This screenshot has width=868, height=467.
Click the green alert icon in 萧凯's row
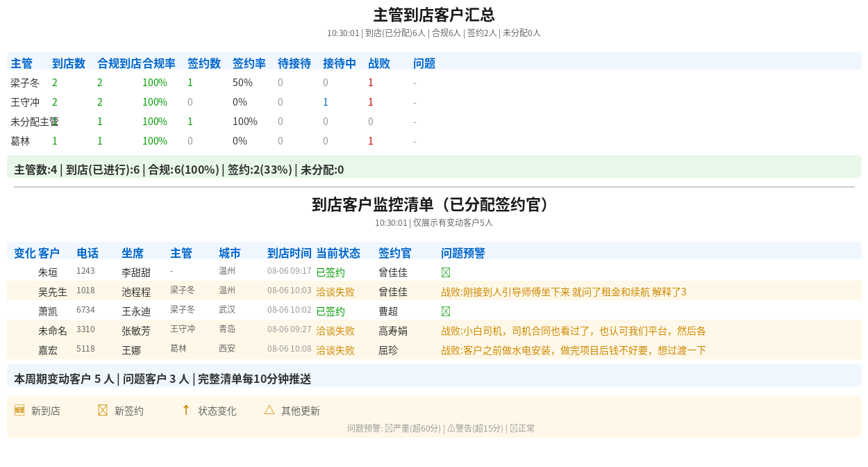point(446,311)
